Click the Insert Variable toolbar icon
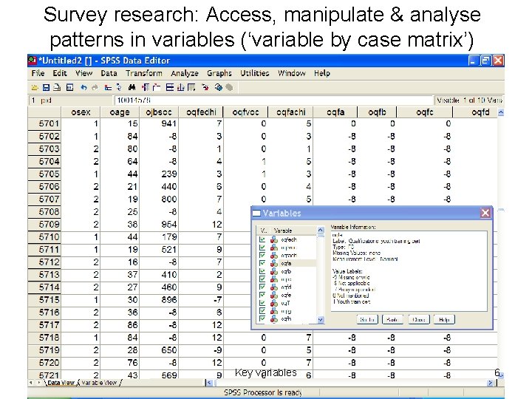Image resolution: width=532 pixels, height=399 pixels. click(156, 87)
